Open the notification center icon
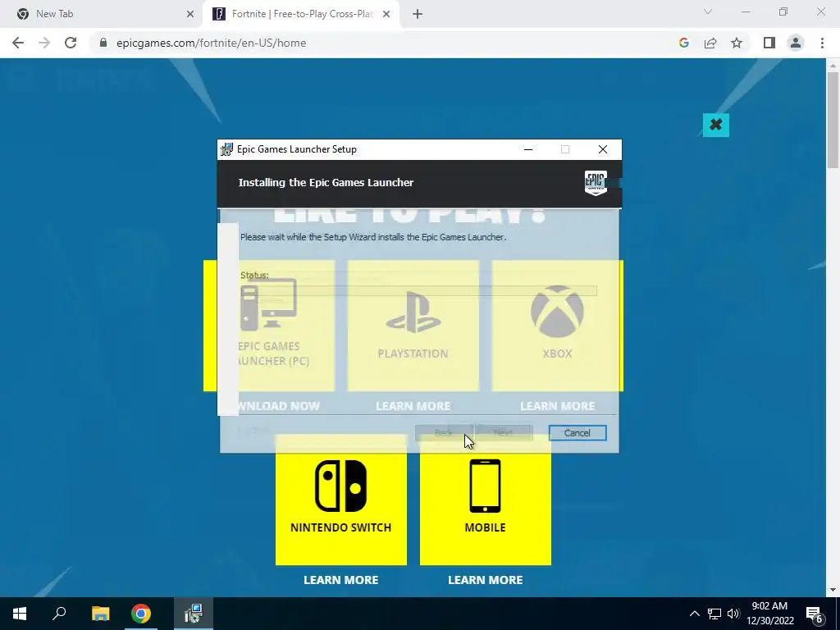 [x=815, y=614]
